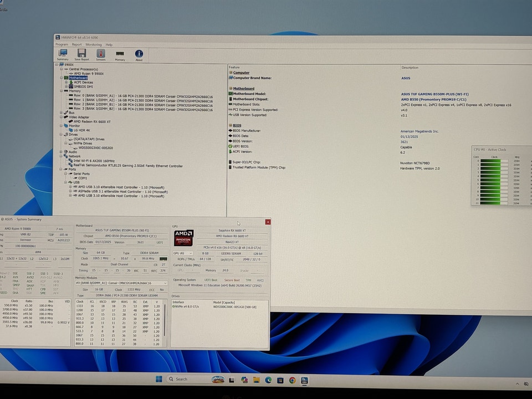
Task: Select the AMD Ryzen 9 5900X tree item
Action: 89,74
